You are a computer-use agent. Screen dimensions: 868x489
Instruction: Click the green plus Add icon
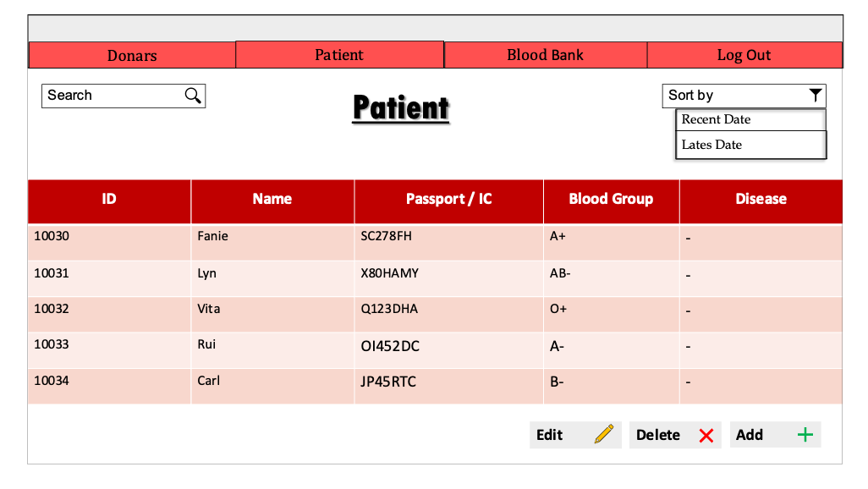click(x=805, y=435)
